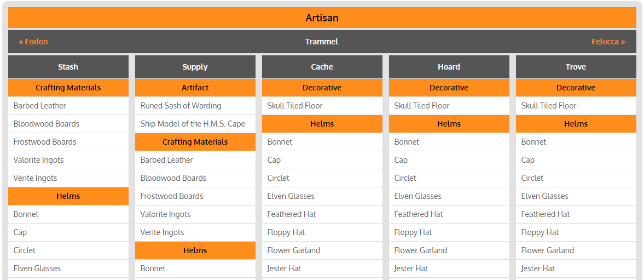This screenshot has height=280, width=644.
Task: Select the Stash column header
Action: [x=68, y=67]
